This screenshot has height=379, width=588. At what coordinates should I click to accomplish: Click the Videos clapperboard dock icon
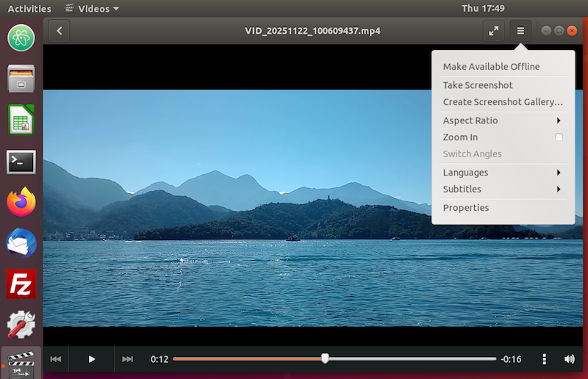click(x=21, y=364)
